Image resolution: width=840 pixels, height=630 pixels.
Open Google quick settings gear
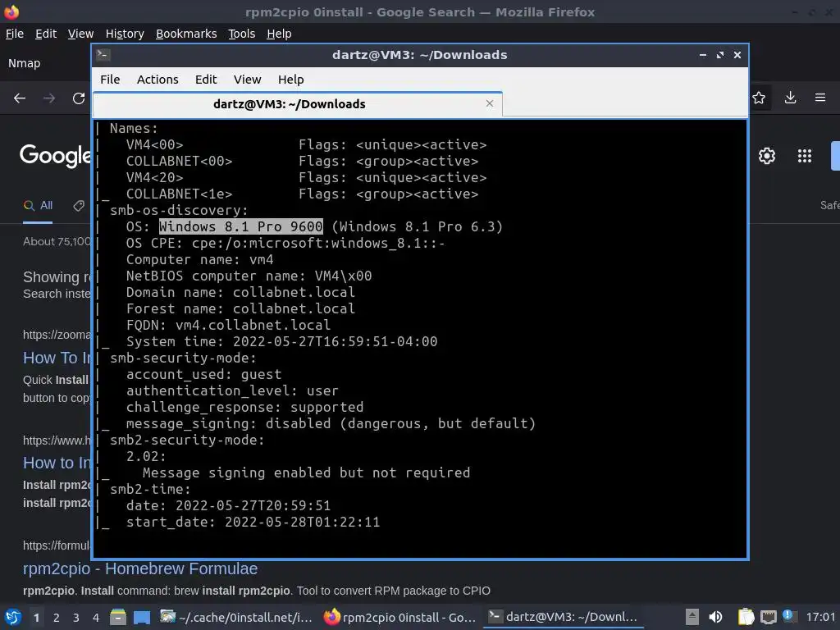(x=767, y=156)
